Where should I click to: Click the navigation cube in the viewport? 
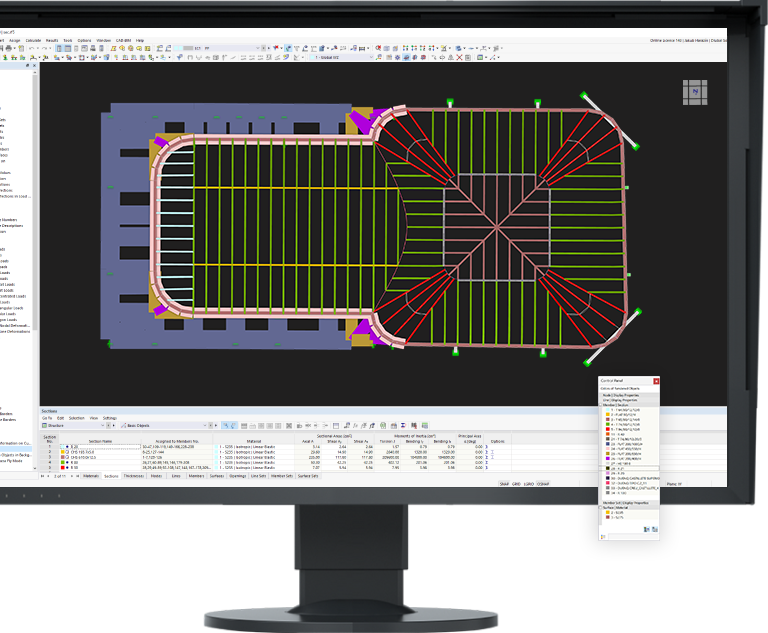coord(695,92)
